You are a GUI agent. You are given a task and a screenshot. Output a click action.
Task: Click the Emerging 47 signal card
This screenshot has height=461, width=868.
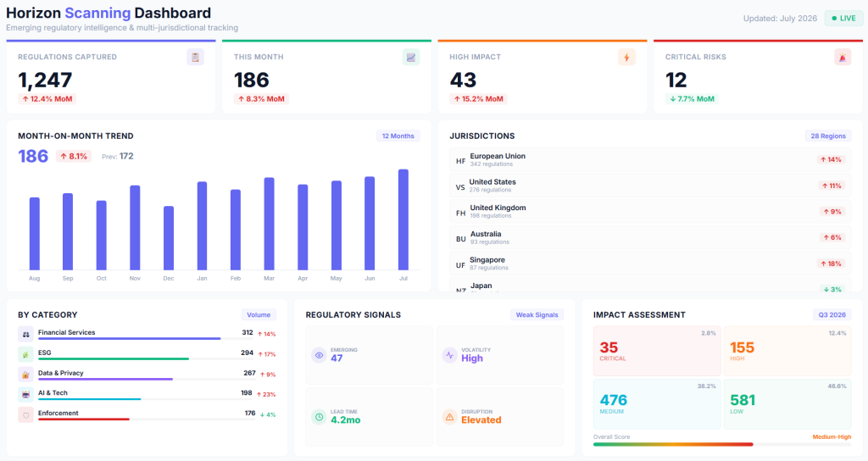point(370,355)
